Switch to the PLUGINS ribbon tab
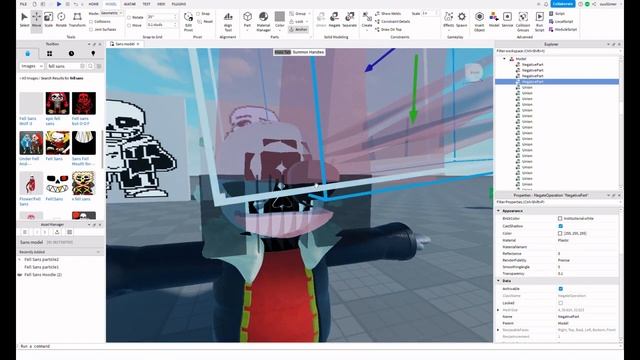Viewport: 640px width, 360px height. tap(179, 4)
